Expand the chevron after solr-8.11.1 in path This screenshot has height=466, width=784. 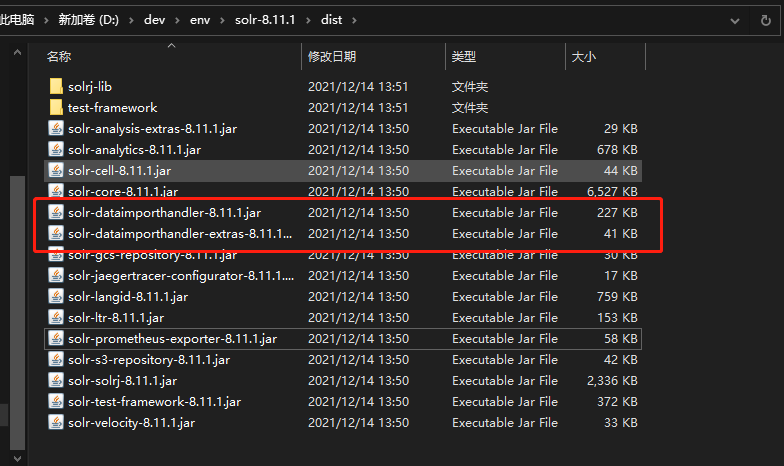[x=308, y=20]
